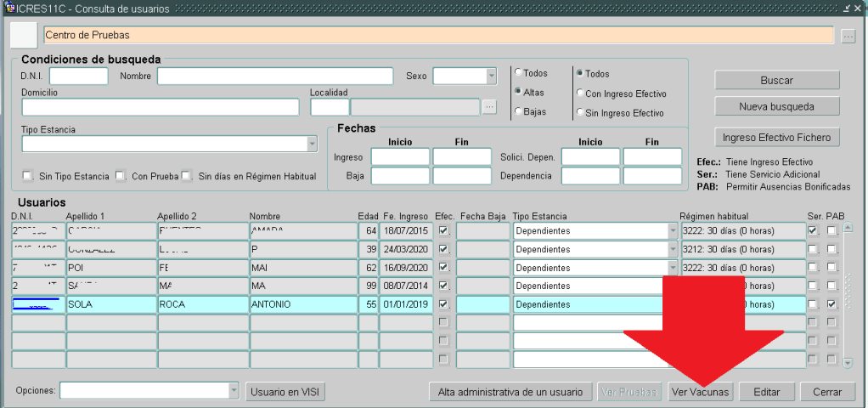Open the Sexo dropdown
This screenshot has height=408, width=868.
coord(490,76)
